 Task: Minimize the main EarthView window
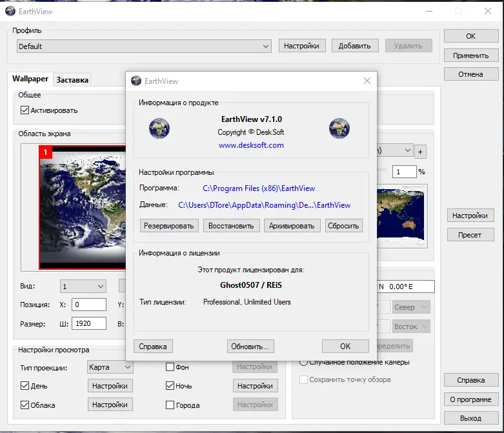pos(429,11)
